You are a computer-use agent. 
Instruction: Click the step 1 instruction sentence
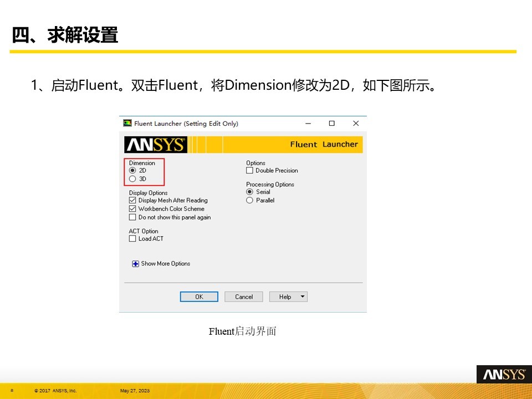[234, 85]
